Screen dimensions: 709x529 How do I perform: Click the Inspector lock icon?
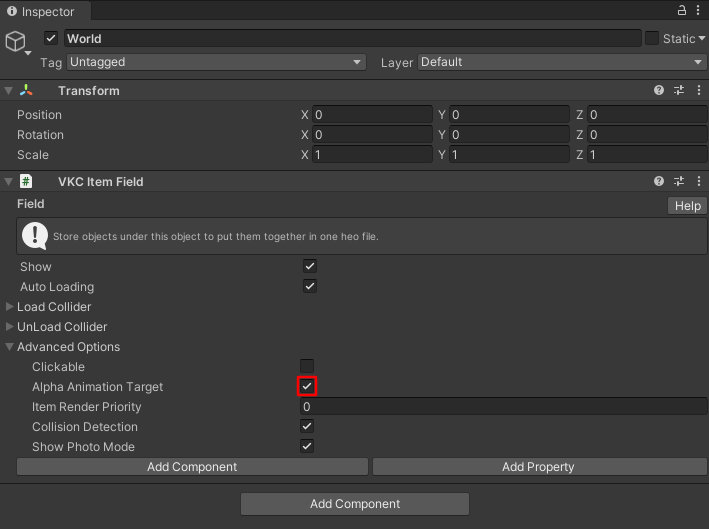(x=682, y=11)
